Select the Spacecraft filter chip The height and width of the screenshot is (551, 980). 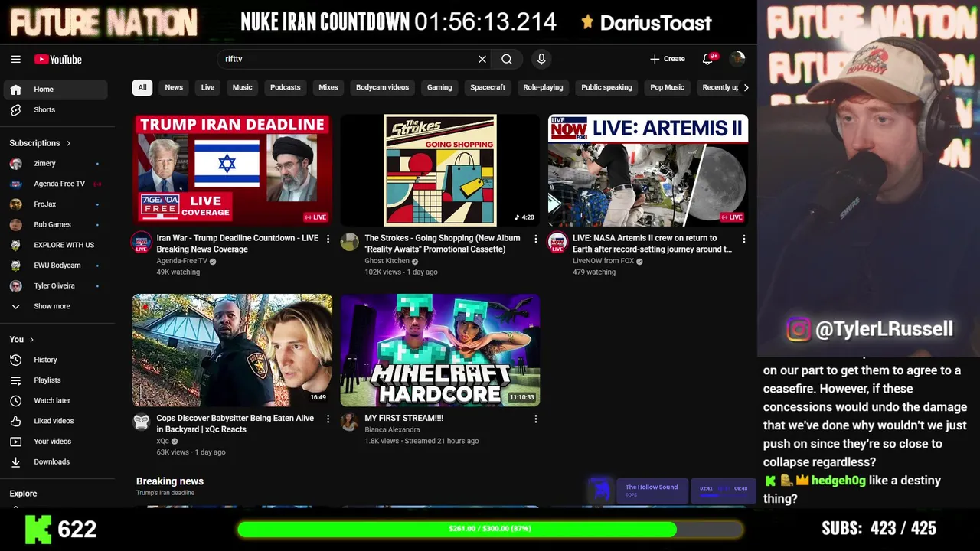click(488, 87)
